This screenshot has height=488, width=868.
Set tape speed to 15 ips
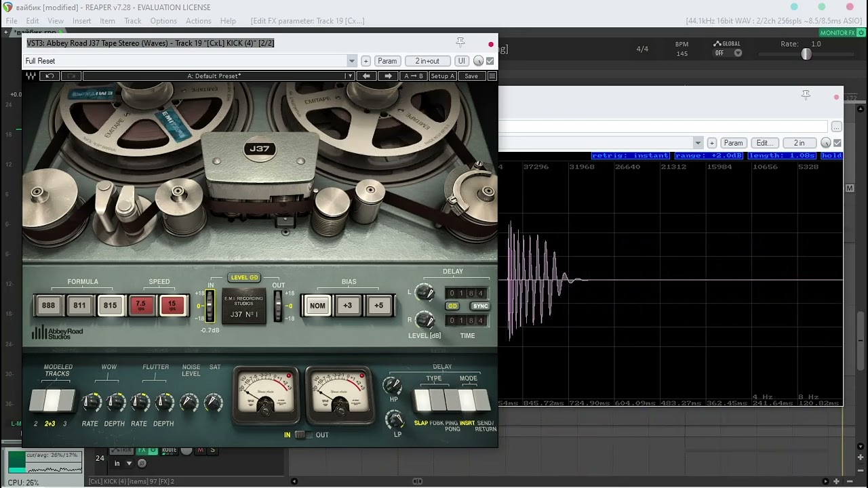(172, 306)
